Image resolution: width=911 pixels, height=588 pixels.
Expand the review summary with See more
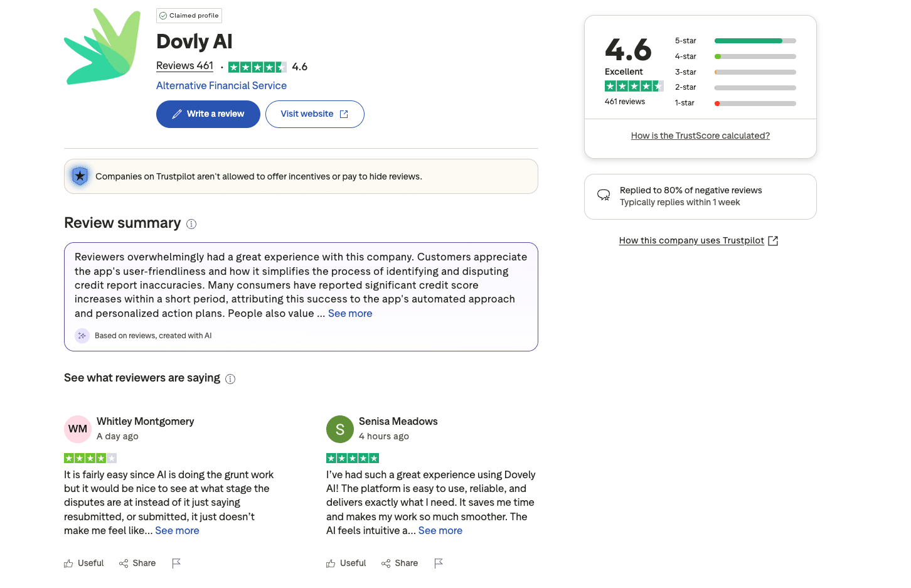[349, 313]
